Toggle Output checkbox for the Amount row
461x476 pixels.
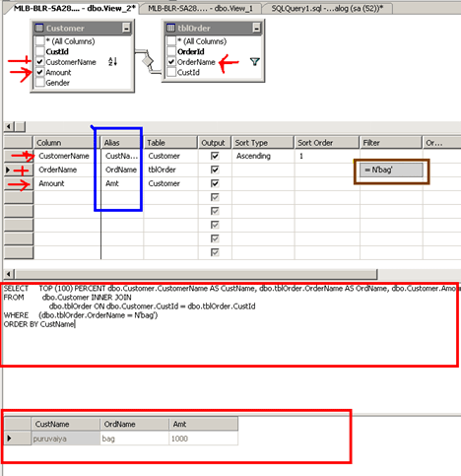215,183
